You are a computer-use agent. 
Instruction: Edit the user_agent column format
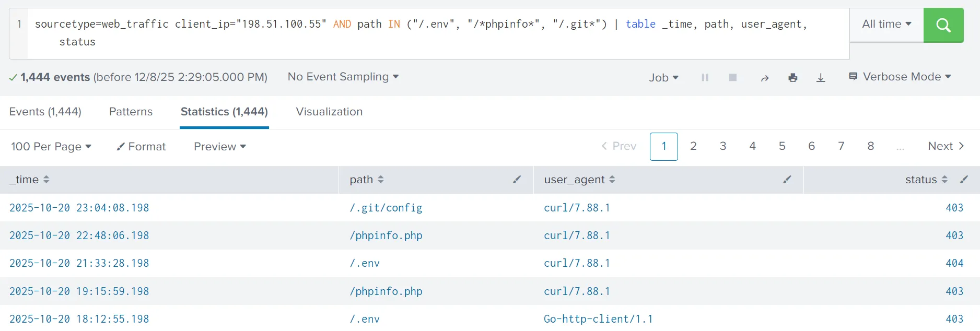pos(787,180)
